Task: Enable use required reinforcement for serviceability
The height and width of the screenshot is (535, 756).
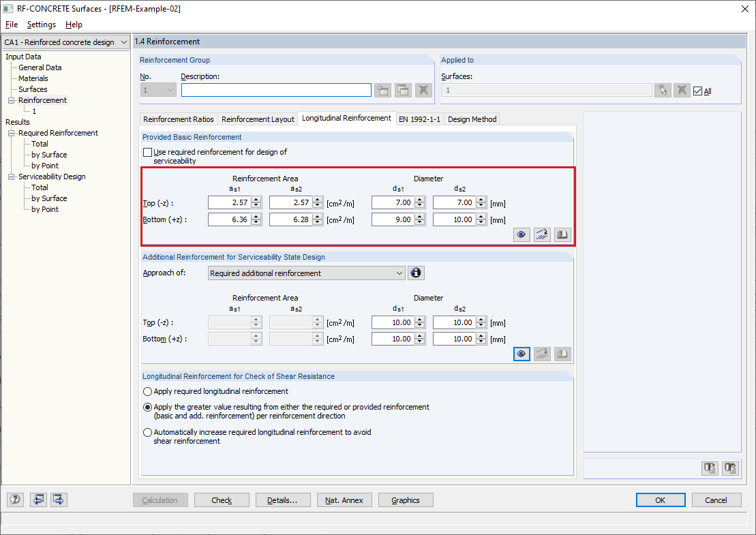Action: pos(147,152)
